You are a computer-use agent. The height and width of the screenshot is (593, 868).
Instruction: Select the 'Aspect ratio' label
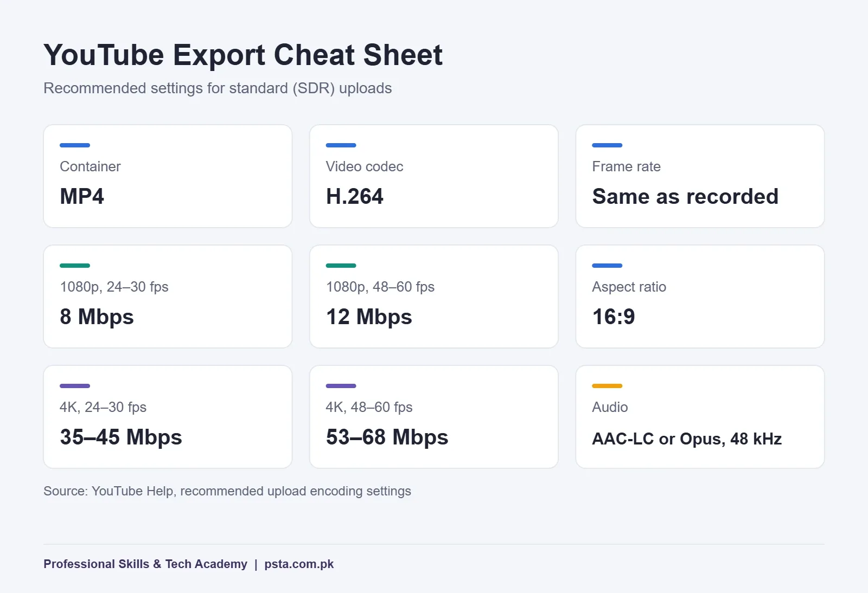point(629,287)
